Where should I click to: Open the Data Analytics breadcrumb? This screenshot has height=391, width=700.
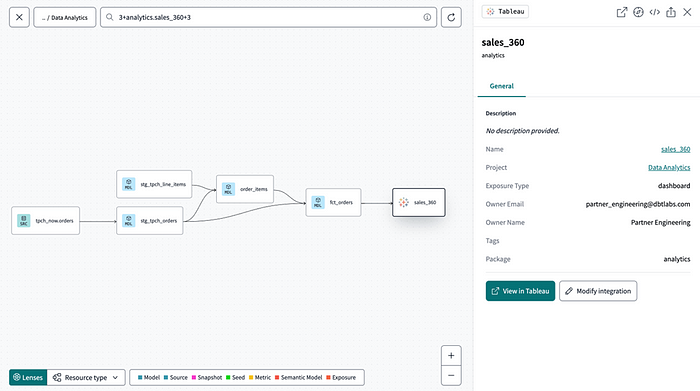(65, 17)
